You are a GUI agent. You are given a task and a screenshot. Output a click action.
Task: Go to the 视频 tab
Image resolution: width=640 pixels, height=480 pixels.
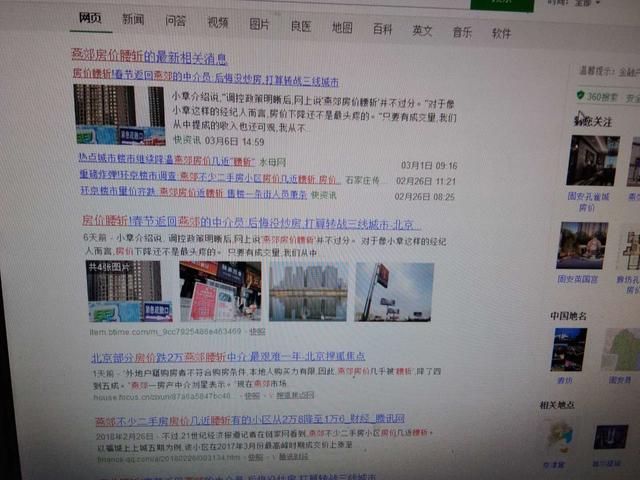click(x=218, y=22)
